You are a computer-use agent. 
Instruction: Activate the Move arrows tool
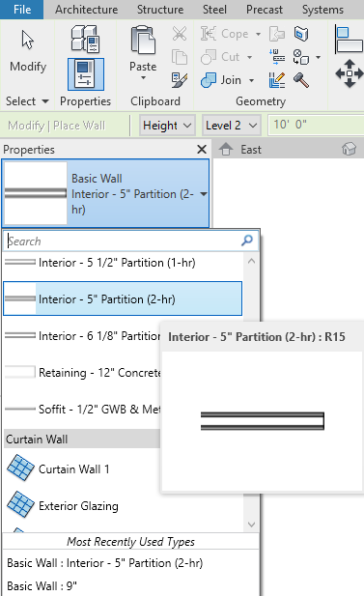[350, 73]
